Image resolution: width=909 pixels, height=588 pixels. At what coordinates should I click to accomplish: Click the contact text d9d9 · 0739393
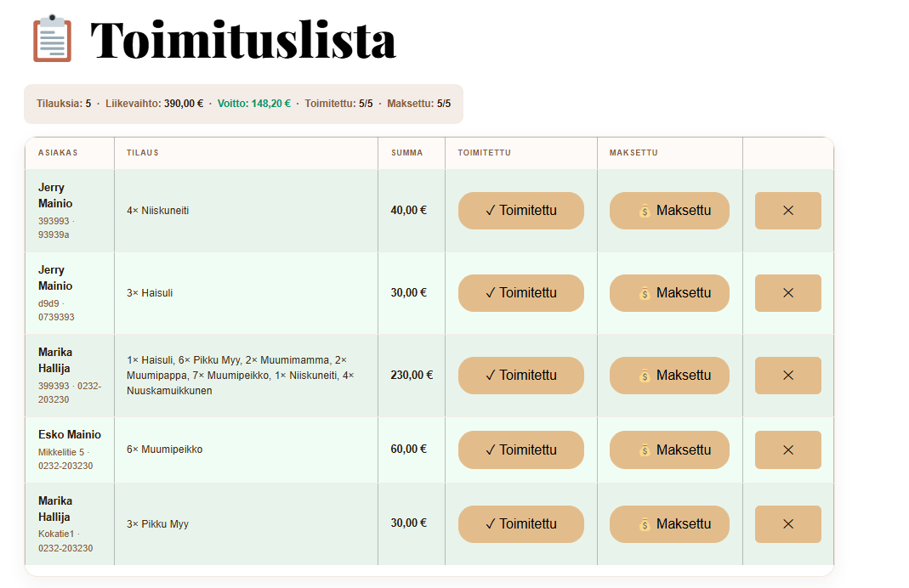pos(56,310)
